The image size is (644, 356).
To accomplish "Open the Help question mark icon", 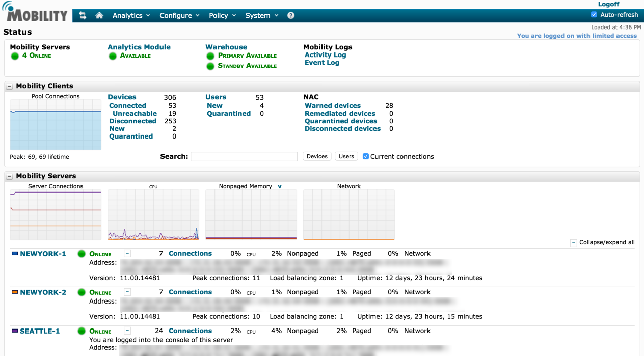I will coord(290,16).
